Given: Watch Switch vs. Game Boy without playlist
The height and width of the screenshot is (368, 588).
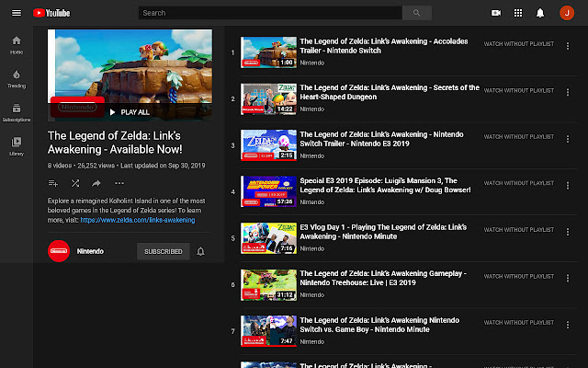Looking at the screenshot, I should tap(518, 323).
